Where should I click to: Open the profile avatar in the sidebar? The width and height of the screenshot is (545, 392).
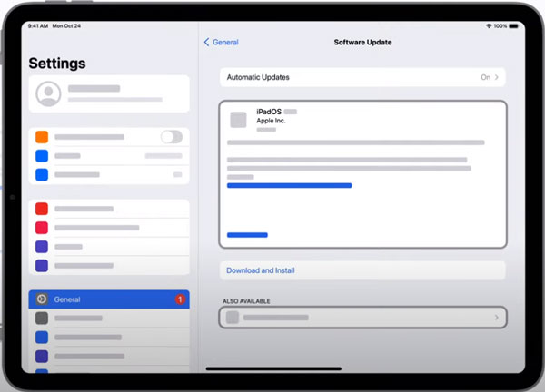(x=48, y=93)
